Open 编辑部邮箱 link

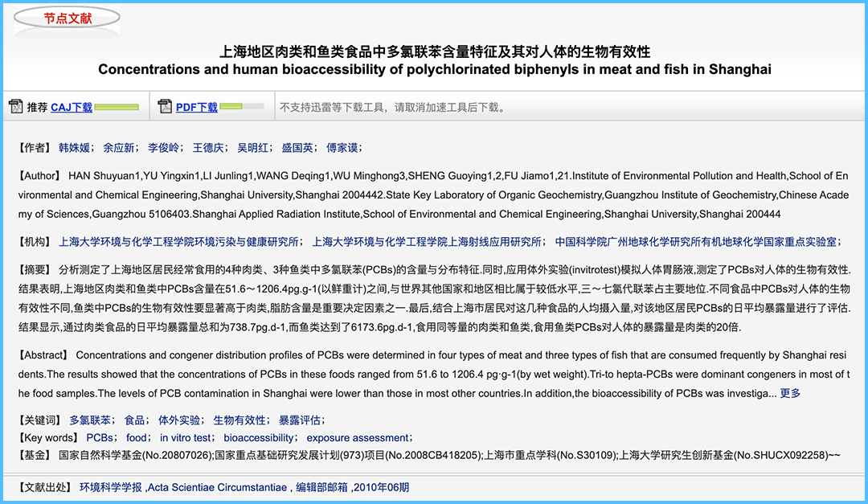pyautogui.click(x=321, y=487)
